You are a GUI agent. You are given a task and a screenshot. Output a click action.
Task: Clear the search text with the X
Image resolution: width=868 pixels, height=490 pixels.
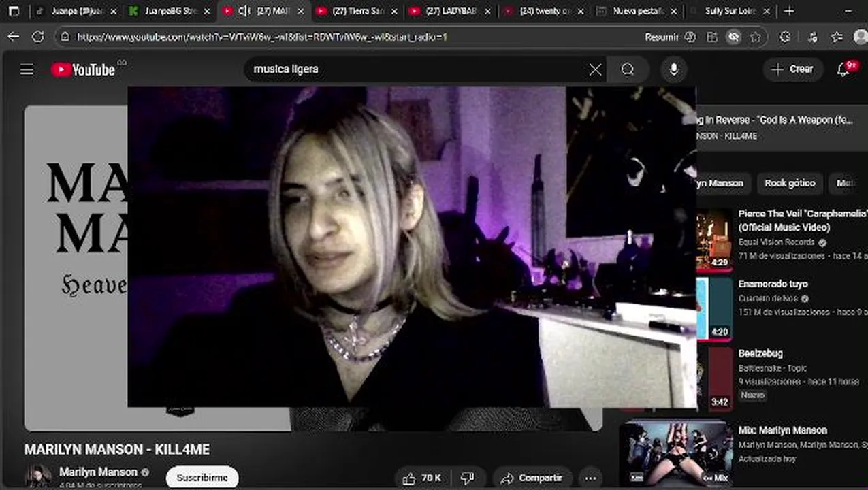coord(595,69)
